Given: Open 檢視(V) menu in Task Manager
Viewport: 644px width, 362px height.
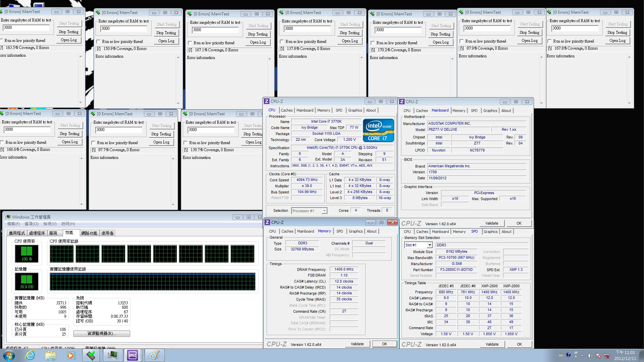Looking at the screenshot, I should (50, 224).
